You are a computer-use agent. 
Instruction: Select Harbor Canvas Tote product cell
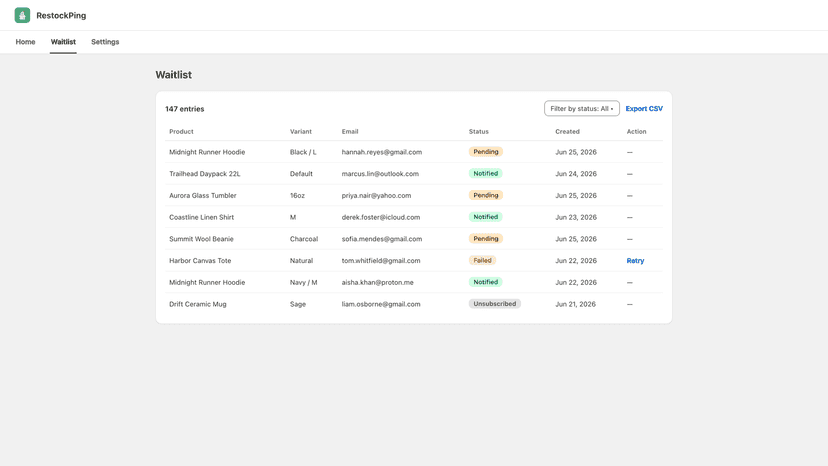click(200, 260)
